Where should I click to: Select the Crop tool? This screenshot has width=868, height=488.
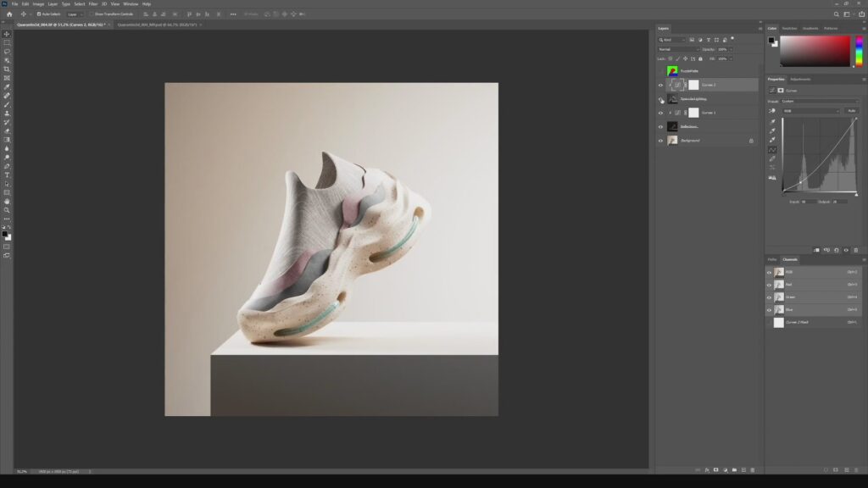[x=7, y=69]
